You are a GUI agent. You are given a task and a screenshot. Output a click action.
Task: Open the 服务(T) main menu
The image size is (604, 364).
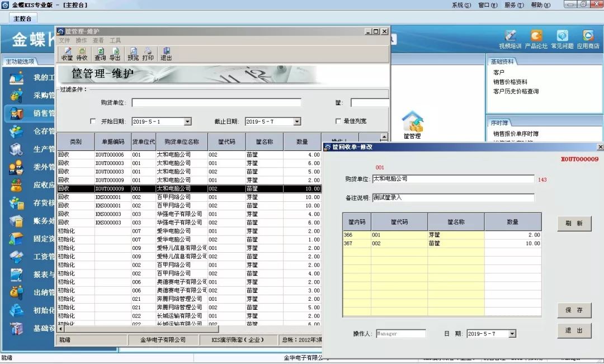515,5
